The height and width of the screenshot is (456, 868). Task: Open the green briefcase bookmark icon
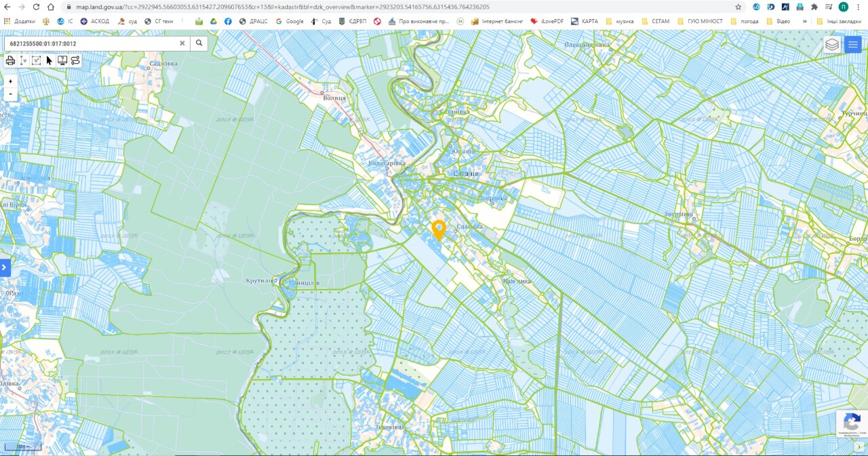199,21
